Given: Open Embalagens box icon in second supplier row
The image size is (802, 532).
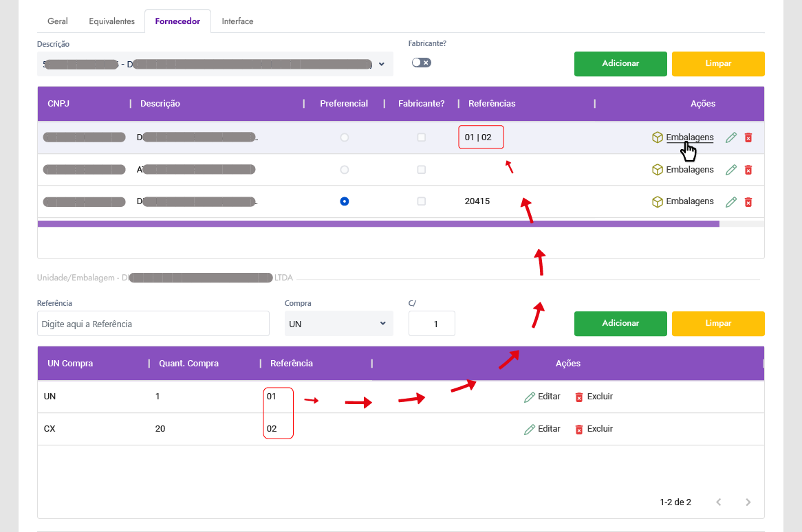Looking at the screenshot, I should (658, 170).
